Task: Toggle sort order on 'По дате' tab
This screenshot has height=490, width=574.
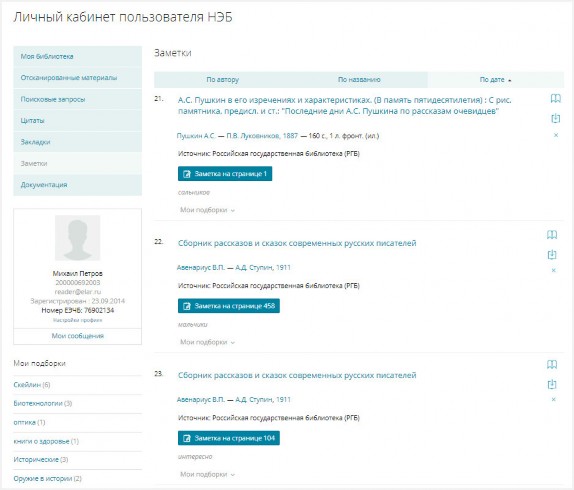Action: coord(496,79)
